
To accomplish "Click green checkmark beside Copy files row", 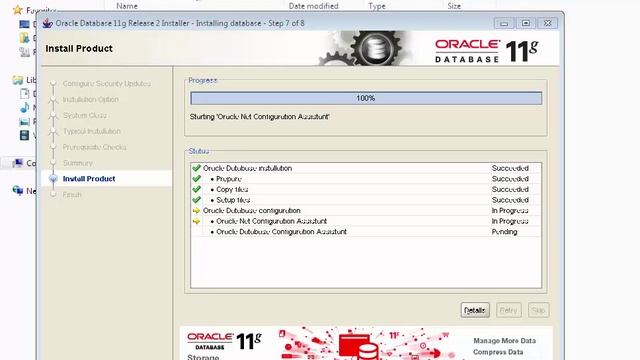I will point(196,189).
